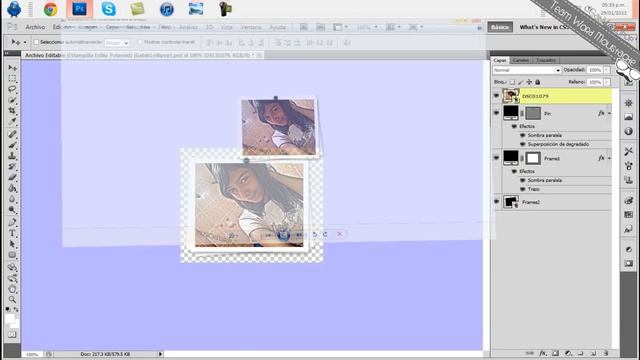
Task: Select the Capas tab
Action: pos(500,60)
